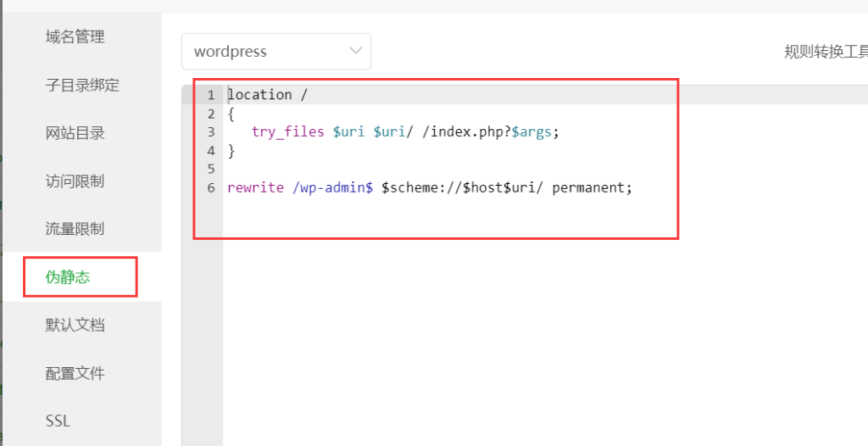The height and width of the screenshot is (446, 868).
Task: Click line number 1 in the gutter
Action: pos(210,95)
